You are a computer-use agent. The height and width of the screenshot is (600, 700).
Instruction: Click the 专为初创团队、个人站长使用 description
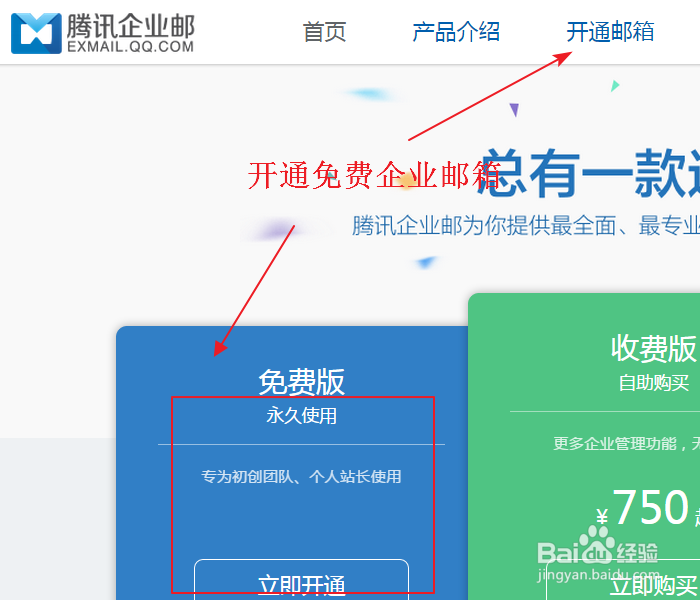click(301, 477)
